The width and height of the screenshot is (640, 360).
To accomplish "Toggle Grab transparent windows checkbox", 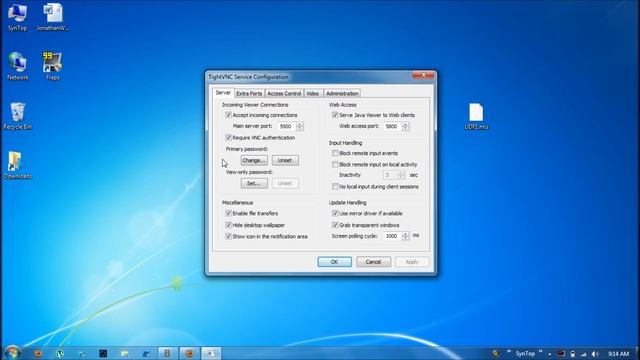I will [335, 225].
